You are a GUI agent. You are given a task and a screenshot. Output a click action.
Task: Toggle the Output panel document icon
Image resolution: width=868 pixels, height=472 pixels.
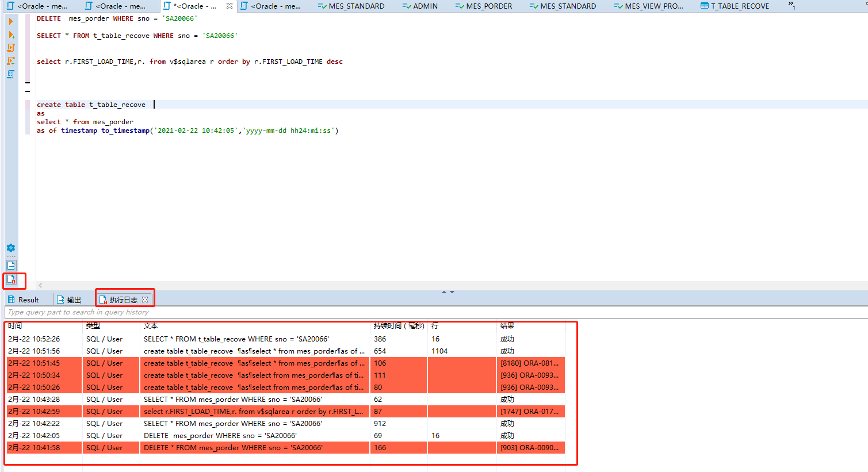pos(10,266)
